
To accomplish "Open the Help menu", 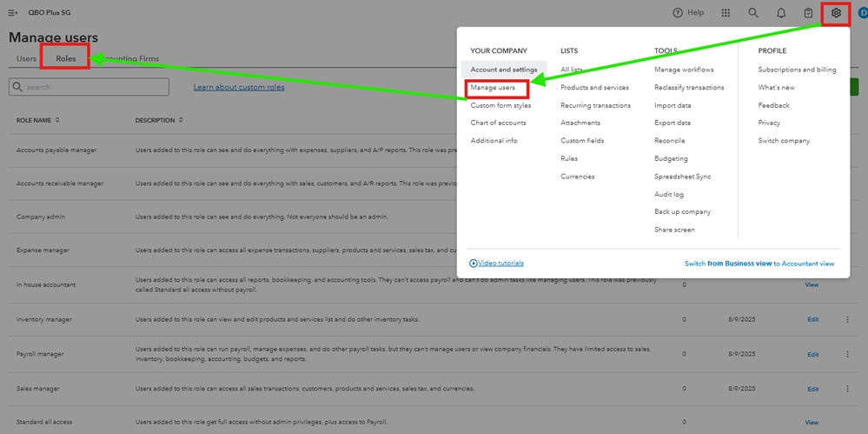I will click(688, 13).
